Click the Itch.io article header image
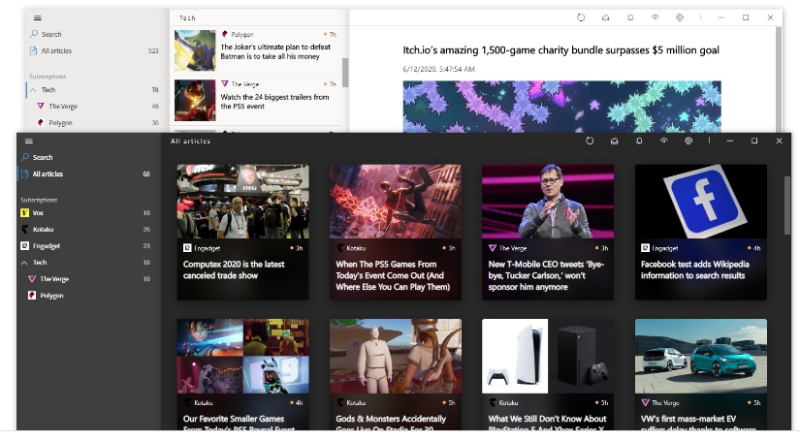This screenshot has width=800, height=441. coord(562,106)
